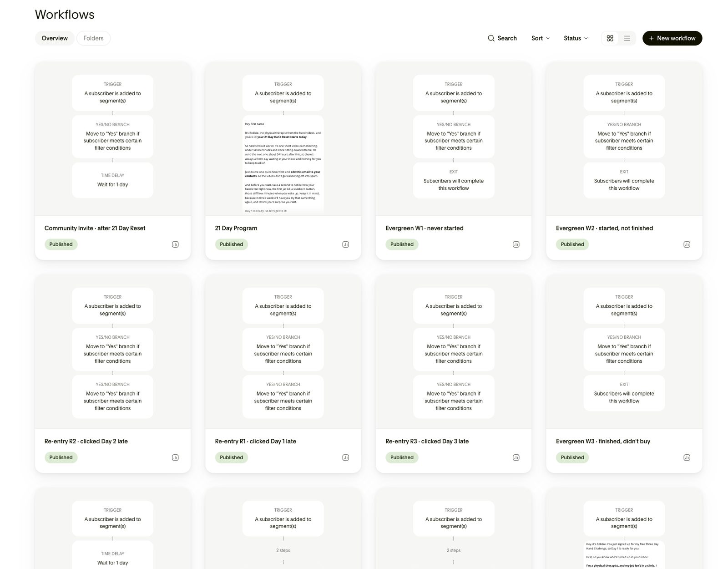The height and width of the screenshot is (569, 728).
Task: Open analytics icon for Community Invite workflow
Action: (x=175, y=244)
